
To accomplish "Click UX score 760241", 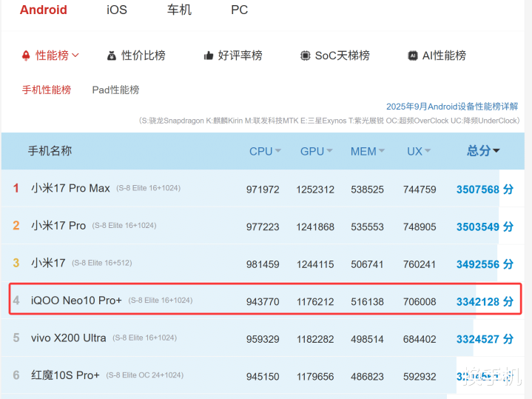I will click(x=420, y=264).
